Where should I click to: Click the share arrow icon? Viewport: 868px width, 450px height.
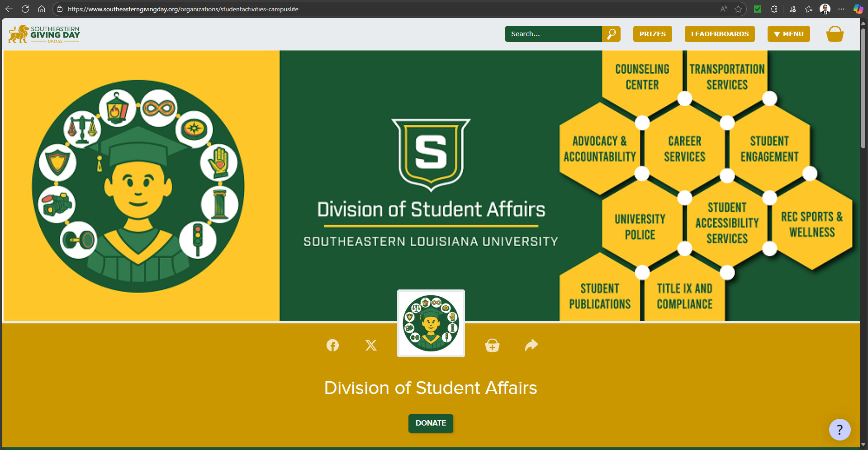pos(531,346)
